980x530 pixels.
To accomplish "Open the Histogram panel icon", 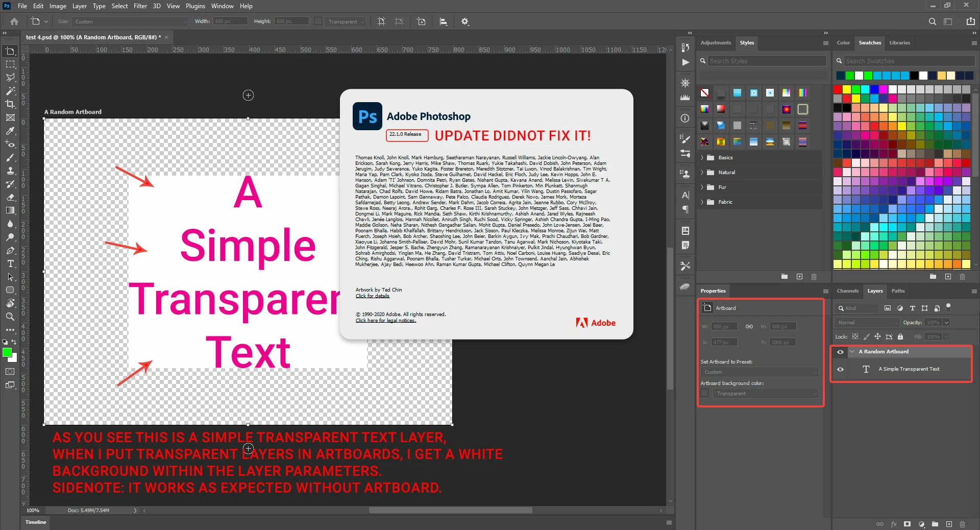I will tap(685, 97).
